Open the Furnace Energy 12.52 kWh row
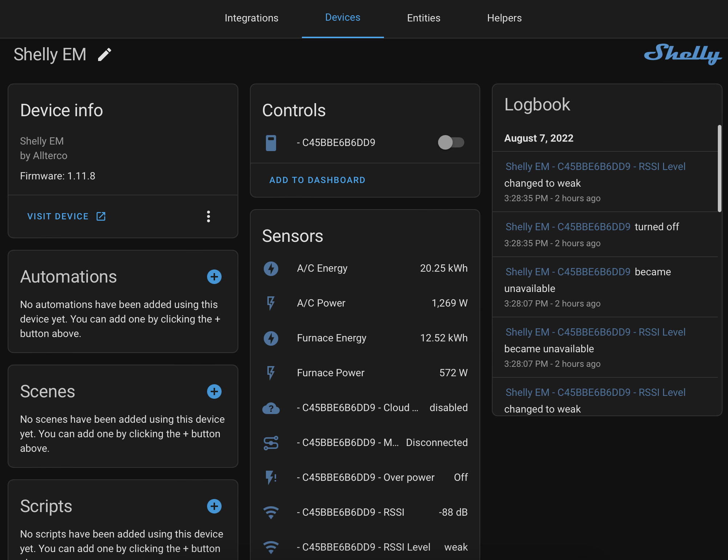728x560 pixels. [365, 338]
